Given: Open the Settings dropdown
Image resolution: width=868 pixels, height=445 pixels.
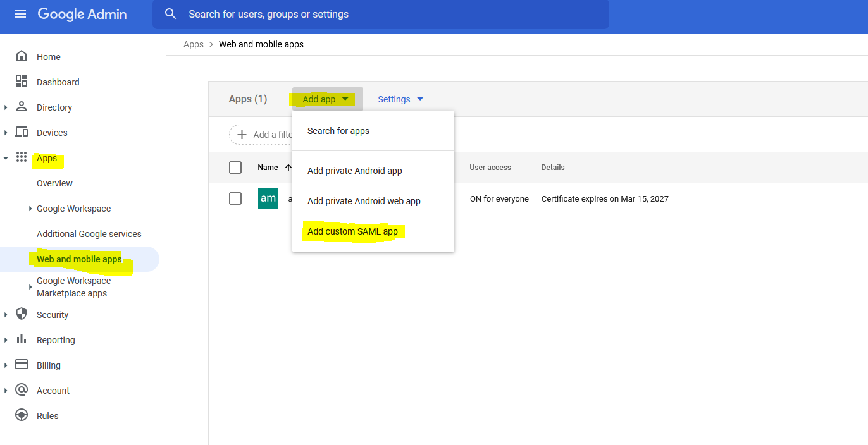Looking at the screenshot, I should [x=399, y=99].
